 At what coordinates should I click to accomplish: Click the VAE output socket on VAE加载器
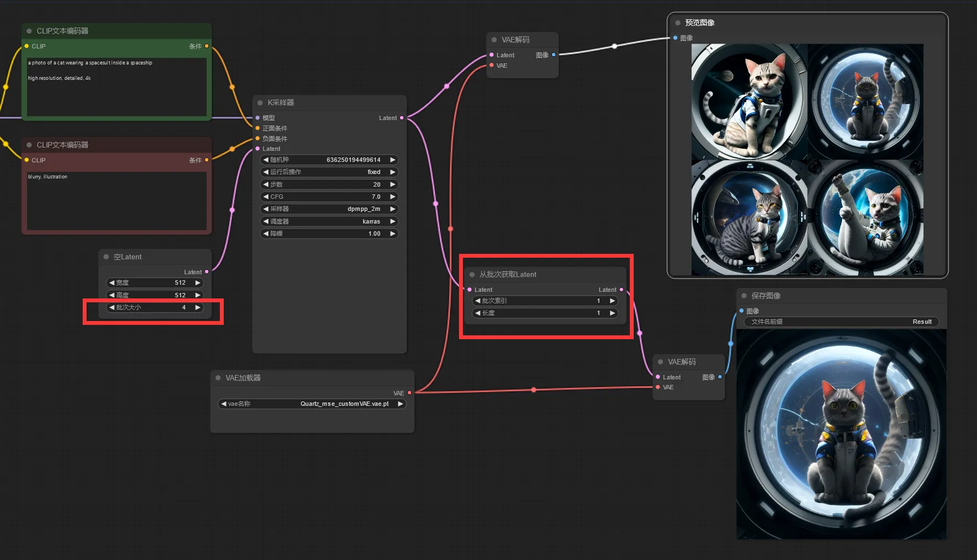409,393
